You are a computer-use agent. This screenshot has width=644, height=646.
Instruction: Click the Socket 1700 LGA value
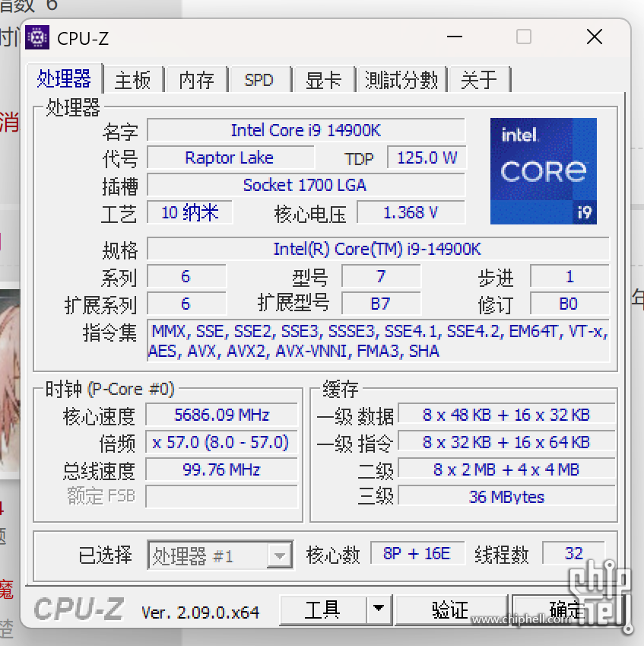click(x=306, y=186)
